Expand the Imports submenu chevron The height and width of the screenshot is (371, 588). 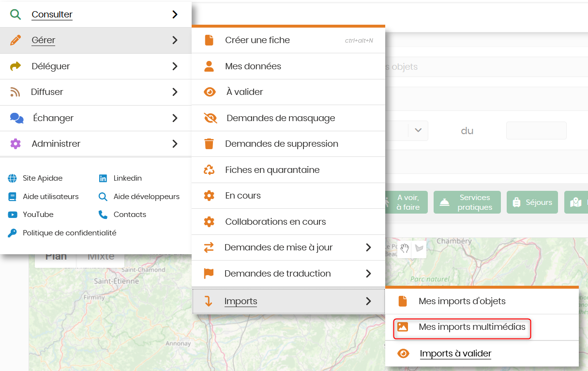point(369,301)
